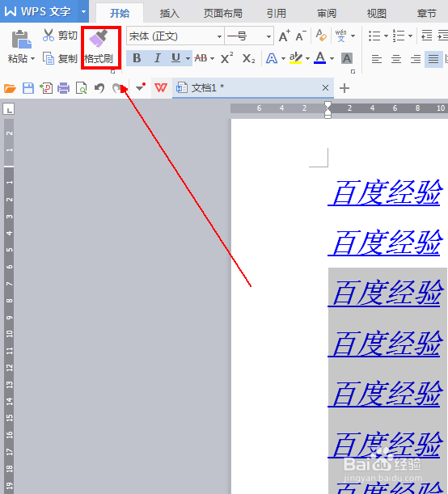This screenshot has height=494, width=448.
Task: Open clipboard dialog launcher corner icon
Action: [112, 72]
